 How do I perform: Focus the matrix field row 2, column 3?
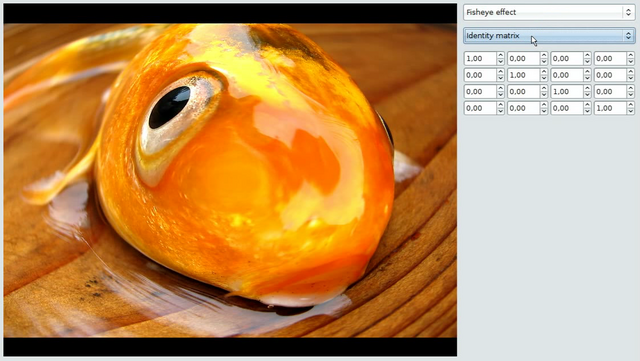coord(567,75)
